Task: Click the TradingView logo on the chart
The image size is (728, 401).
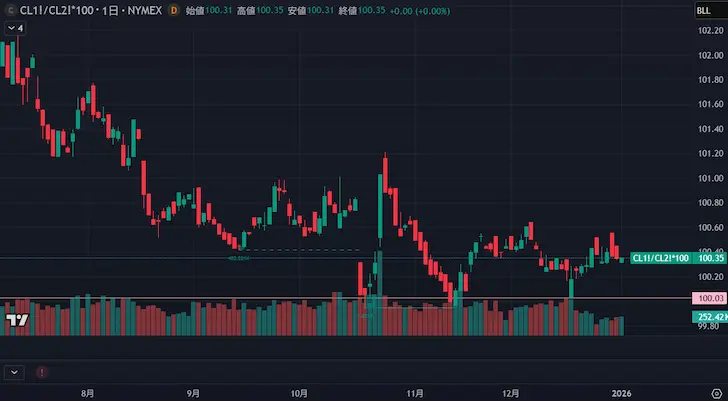Action: [16, 320]
